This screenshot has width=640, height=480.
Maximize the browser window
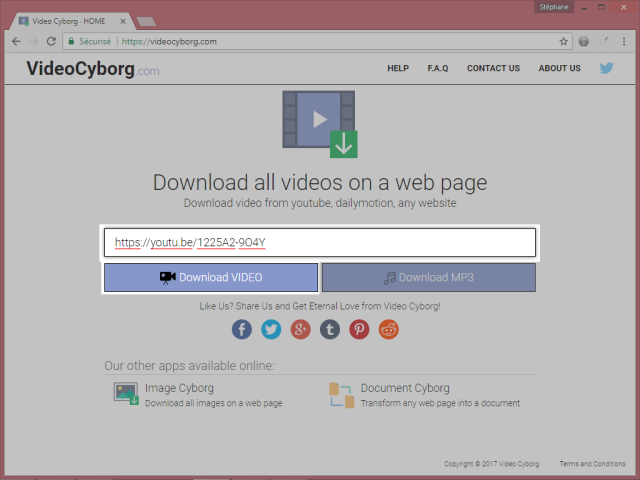pos(601,7)
